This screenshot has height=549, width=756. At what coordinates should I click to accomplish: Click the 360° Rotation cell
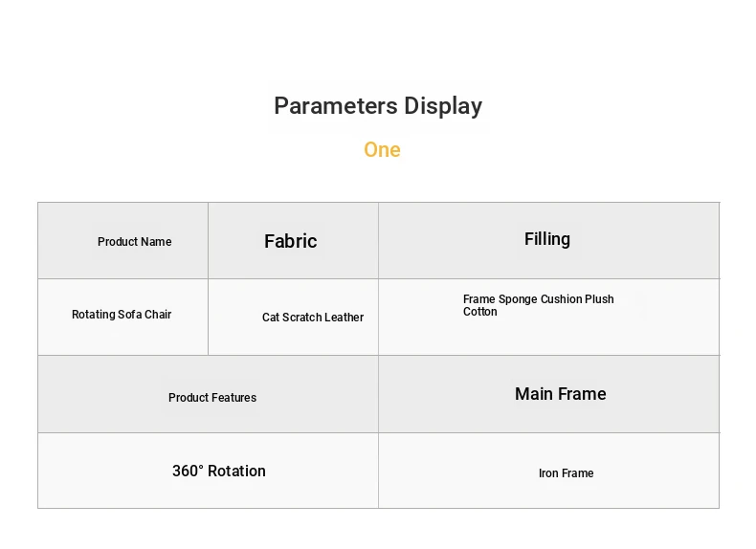click(208, 471)
